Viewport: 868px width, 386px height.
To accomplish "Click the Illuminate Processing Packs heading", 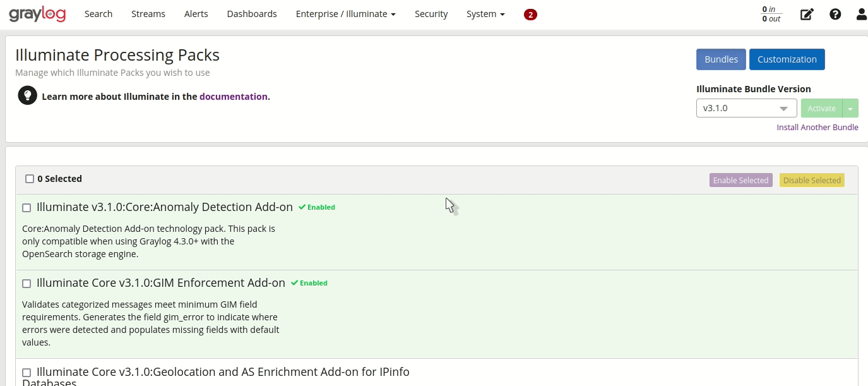I will click(x=117, y=55).
